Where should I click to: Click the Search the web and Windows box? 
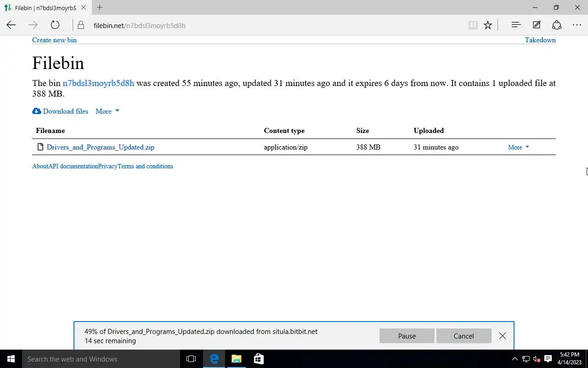click(101, 359)
